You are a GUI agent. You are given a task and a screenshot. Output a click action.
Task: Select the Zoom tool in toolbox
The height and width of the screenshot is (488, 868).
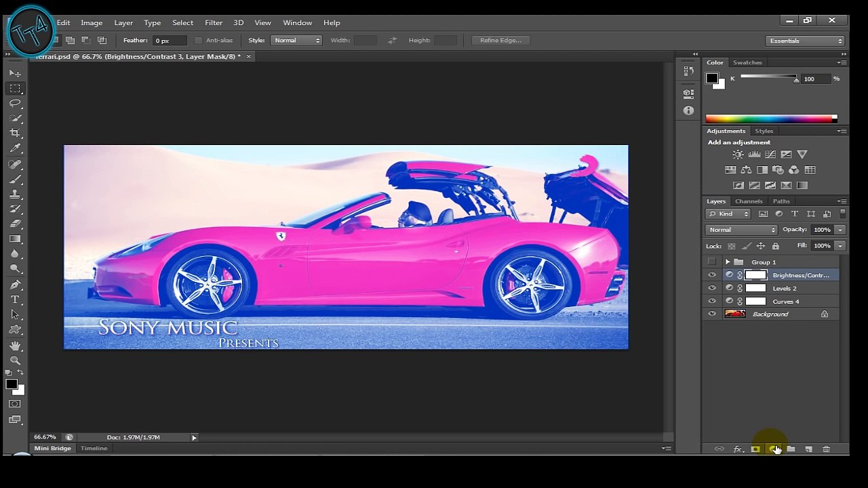click(15, 361)
